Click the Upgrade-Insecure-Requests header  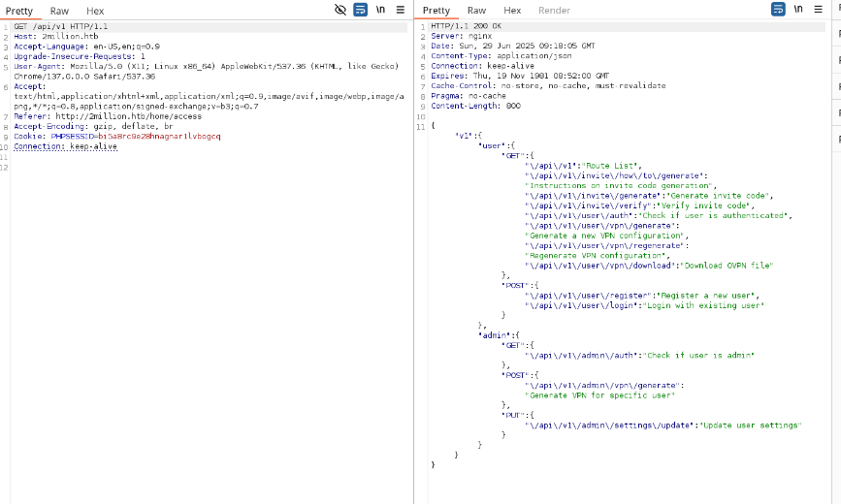pyautogui.click(x=80, y=56)
